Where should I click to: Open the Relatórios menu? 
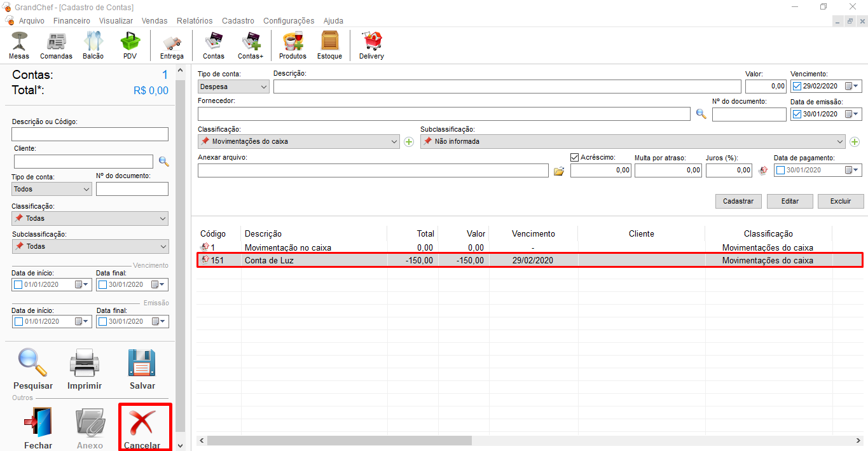pos(194,21)
